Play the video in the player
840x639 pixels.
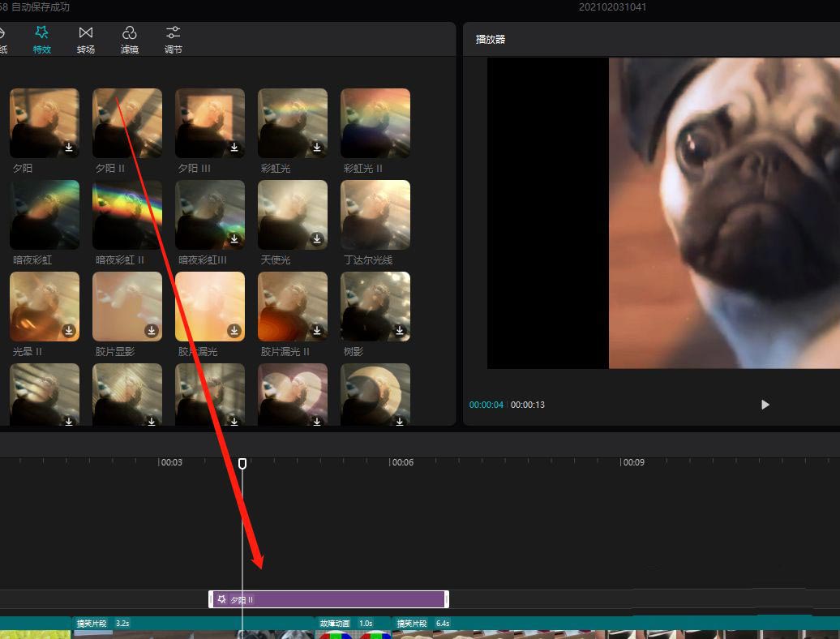tap(765, 405)
